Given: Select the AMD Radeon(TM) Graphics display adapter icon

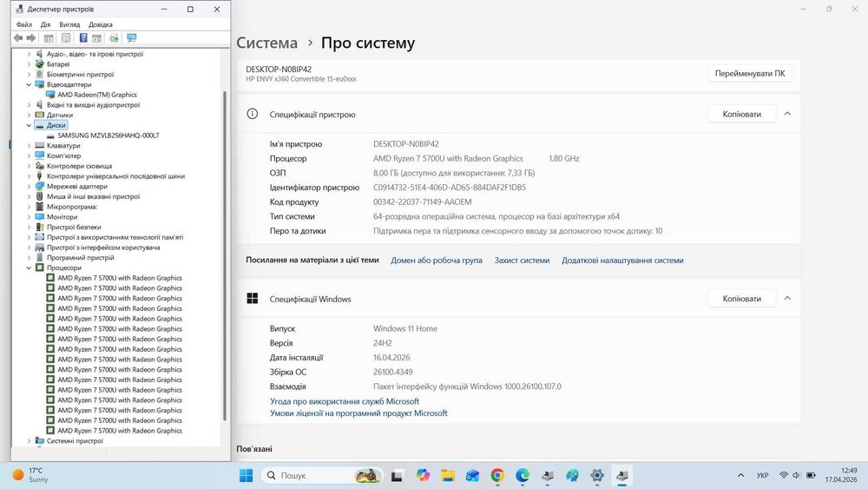Looking at the screenshot, I should pyautogui.click(x=51, y=95).
